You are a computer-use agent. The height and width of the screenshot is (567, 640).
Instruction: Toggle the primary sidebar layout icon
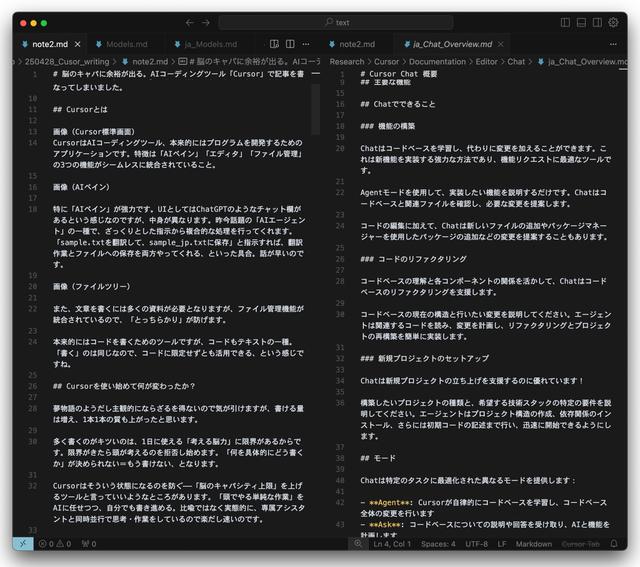[x=565, y=22]
